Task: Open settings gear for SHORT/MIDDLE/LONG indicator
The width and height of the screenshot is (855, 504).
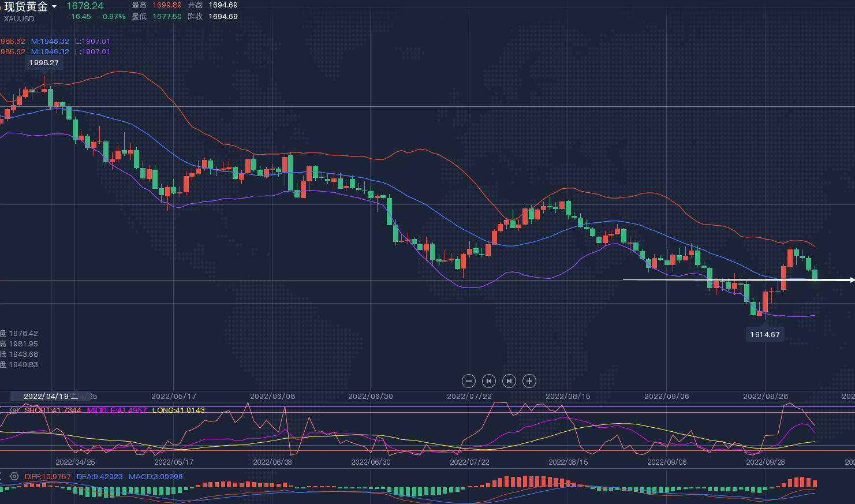Action: [14, 410]
